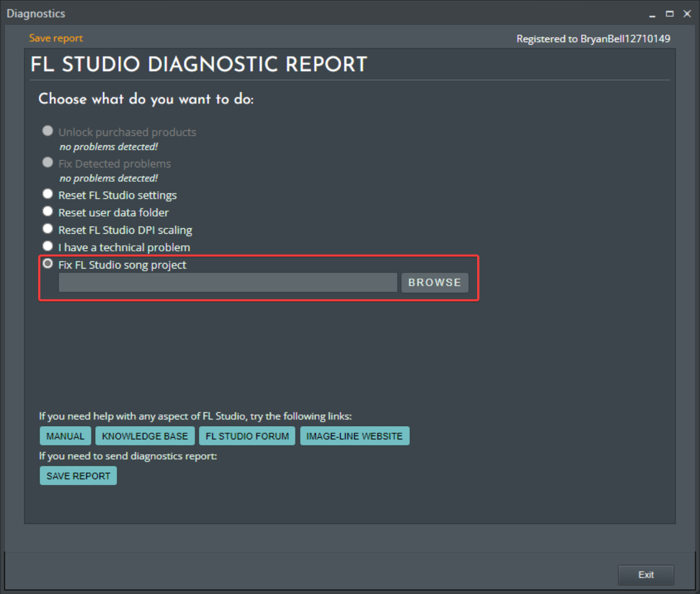Enable the Fix FL Studio song project option
The image size is (700, 594).
[x=48, y=264]
